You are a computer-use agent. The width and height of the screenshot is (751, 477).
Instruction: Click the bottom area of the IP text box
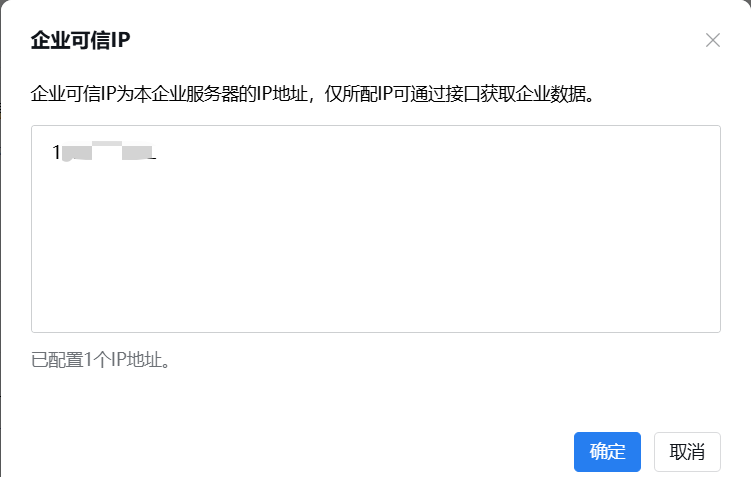[x=376, y=311]
